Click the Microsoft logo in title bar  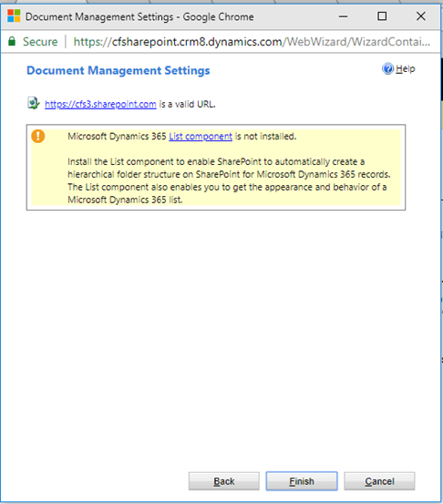(x=14, y=15)
